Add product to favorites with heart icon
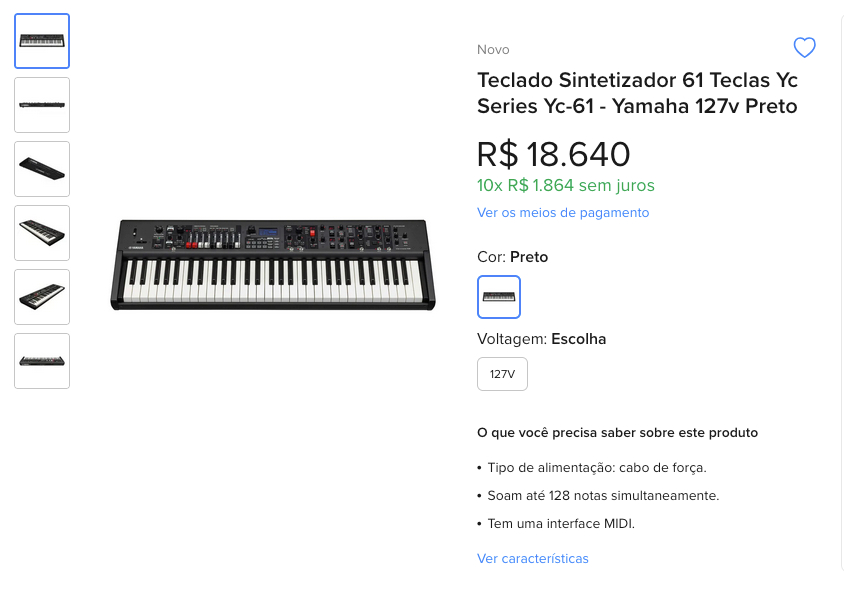Image resolution: width=844 pixels, height=596 pixels. (x=804, y=47)
